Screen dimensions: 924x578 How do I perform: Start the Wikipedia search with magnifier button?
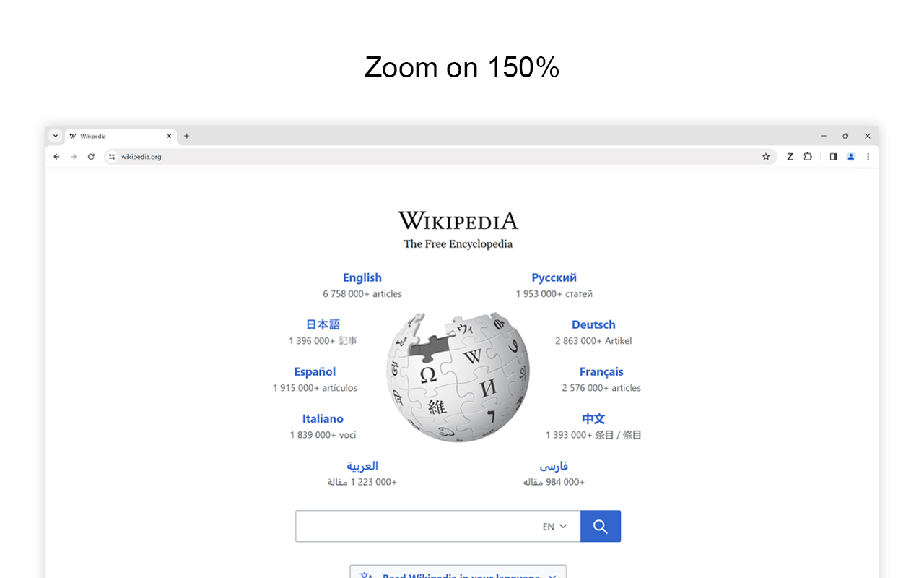click(x=600, y=526)
